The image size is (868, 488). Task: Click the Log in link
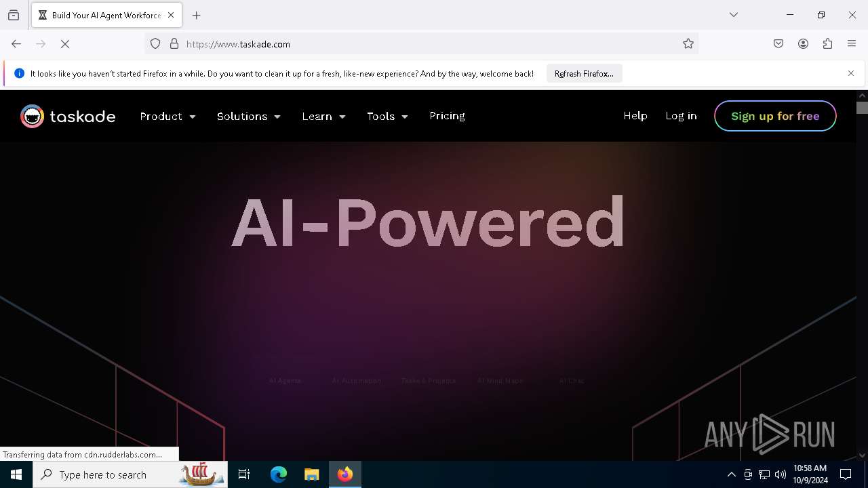(x=681, y=116)
